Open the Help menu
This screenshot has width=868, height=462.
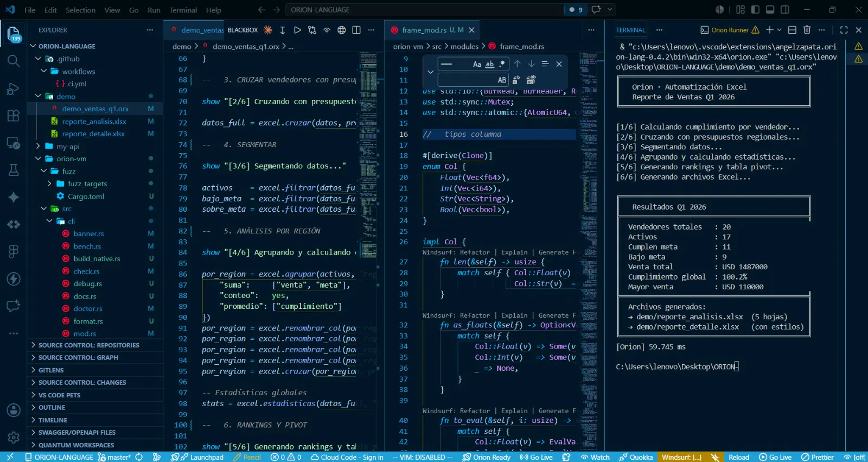(213, 10)
